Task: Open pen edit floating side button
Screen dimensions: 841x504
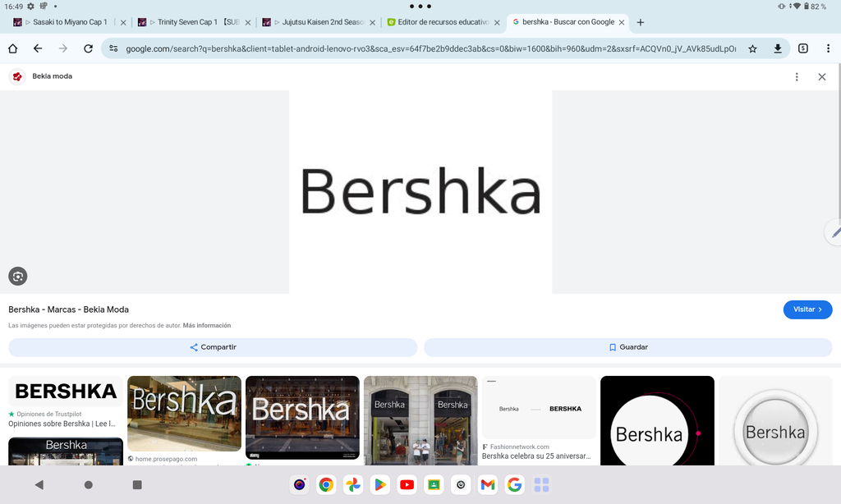Action: pos(834,232)
